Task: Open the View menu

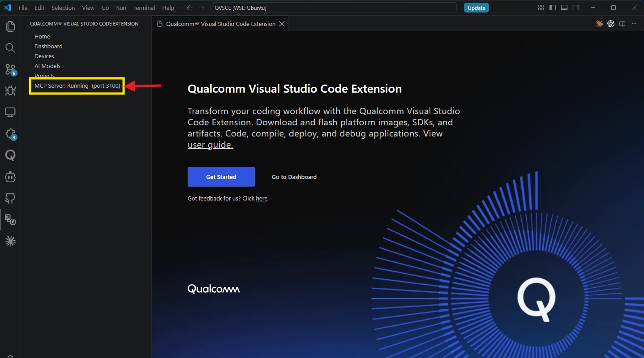Action: coord(88,8)
